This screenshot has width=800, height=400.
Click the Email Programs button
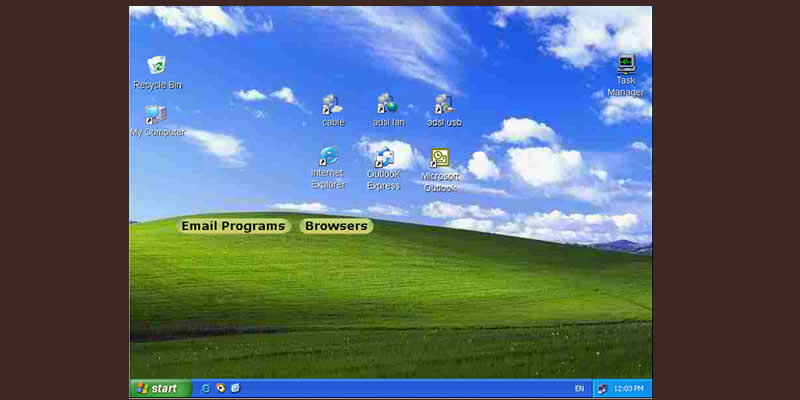[x=234, y=226]
